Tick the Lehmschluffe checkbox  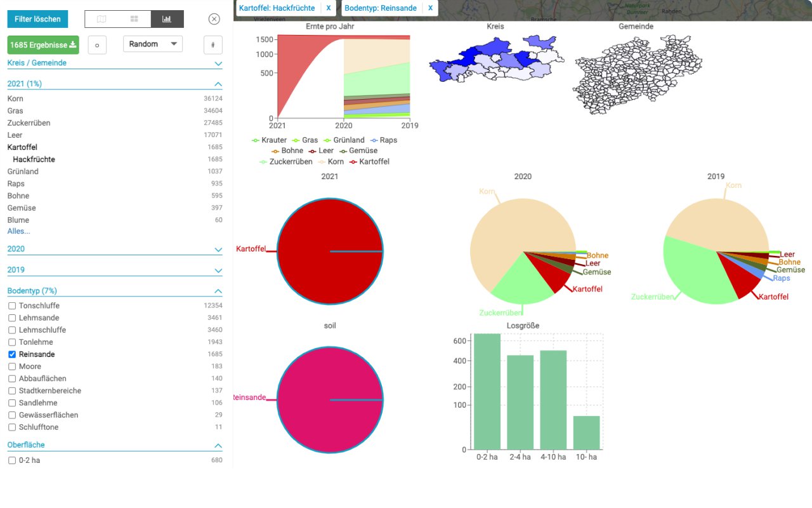point(12,330)
